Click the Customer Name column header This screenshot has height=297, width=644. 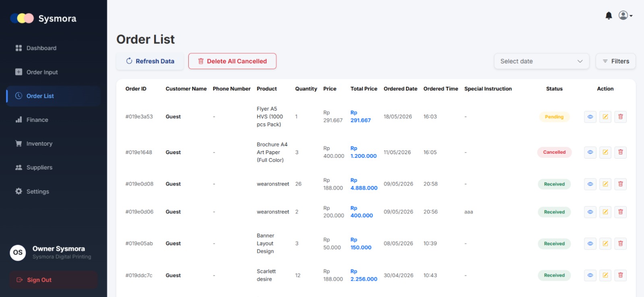click(x=186, y=89)
